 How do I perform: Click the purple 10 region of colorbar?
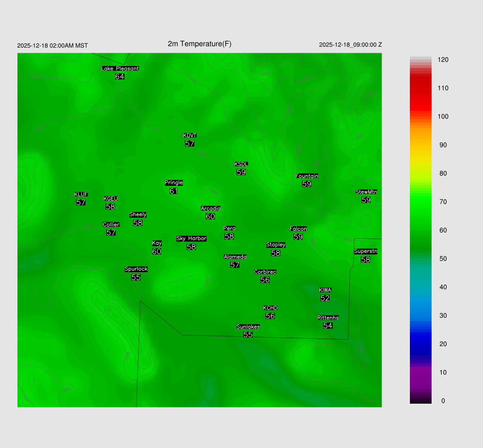420,373
